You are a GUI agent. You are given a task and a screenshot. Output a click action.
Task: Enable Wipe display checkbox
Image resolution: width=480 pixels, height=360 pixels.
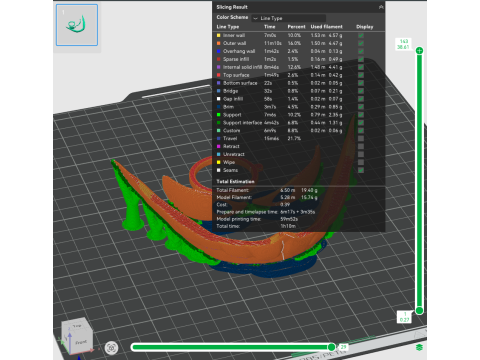(361, 162)
